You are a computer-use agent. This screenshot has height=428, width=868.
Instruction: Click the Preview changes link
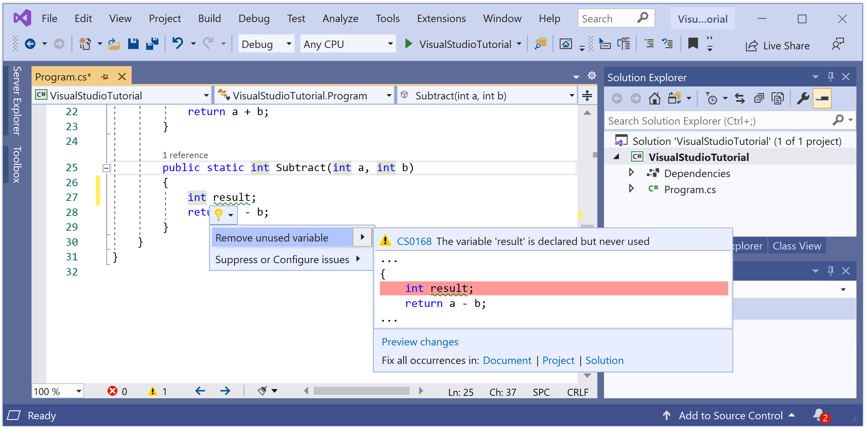coord(420,342)
